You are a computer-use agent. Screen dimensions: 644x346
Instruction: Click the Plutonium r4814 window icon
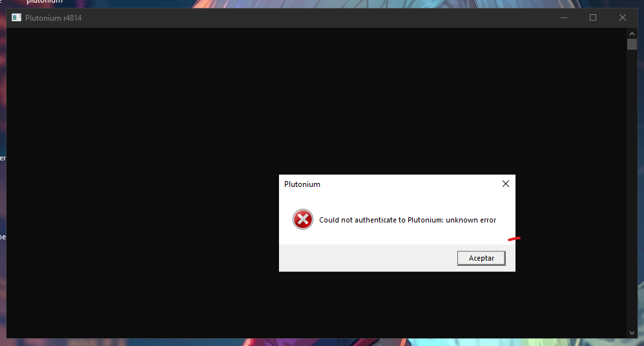click(16, 17)
